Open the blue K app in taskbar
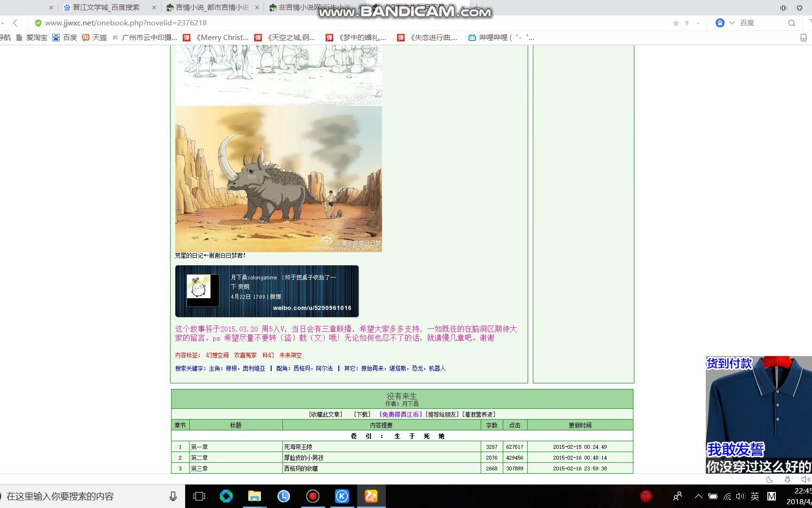 (x=342, y=496)
